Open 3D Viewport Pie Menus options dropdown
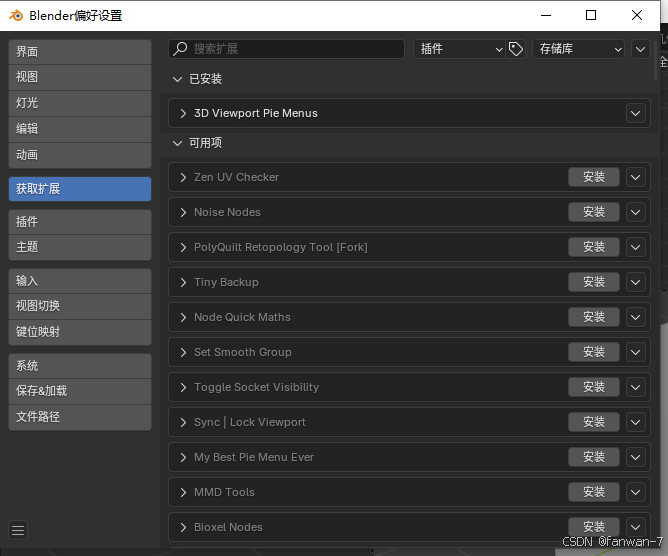Screen dimensions: 668x556 click(636, 113)
